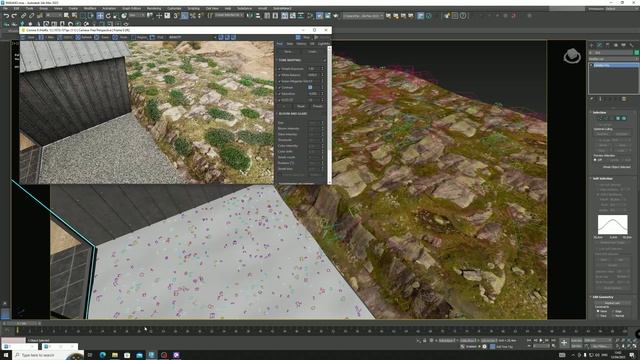
Task: Click Refresh in Corona VFB toolbar
Action: click(x=84, y=37)
